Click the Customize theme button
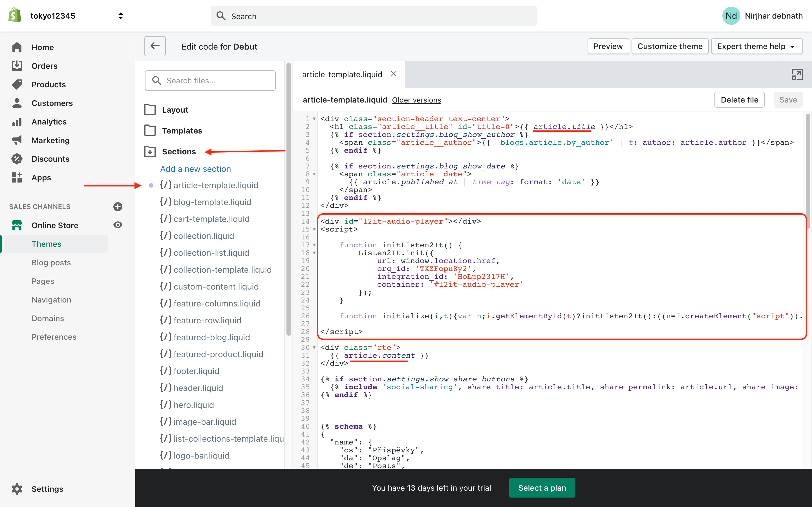 tap(670, 46)
